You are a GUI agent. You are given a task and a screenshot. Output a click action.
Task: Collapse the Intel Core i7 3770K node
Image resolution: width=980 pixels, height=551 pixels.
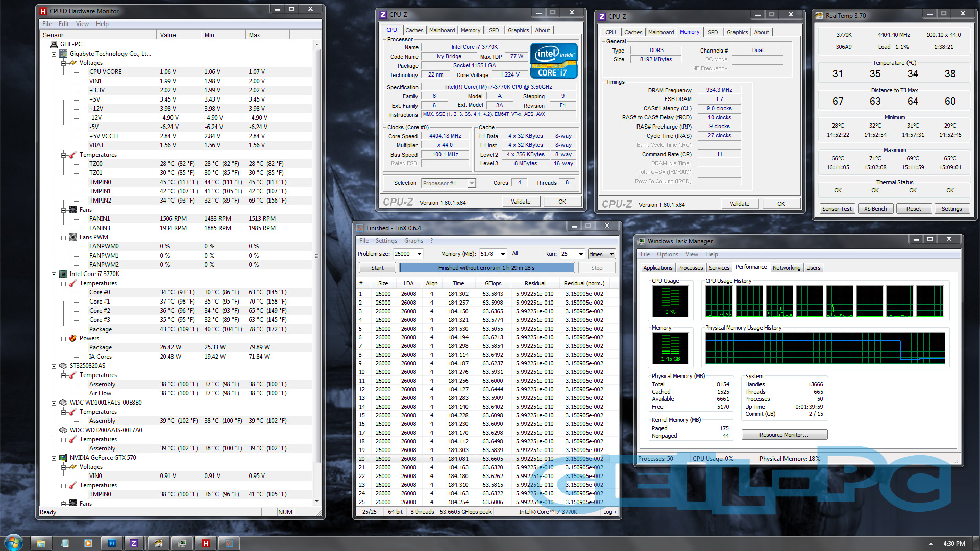click(54, 274)
